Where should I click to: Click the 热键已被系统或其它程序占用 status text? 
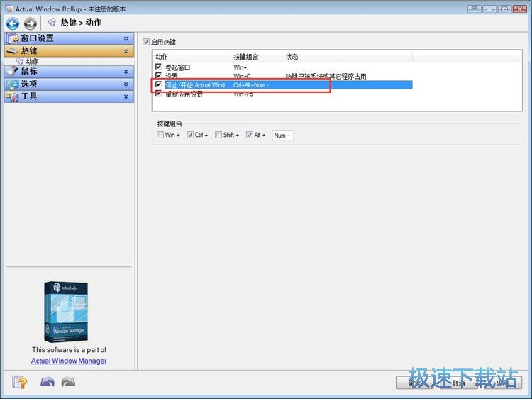[326, 77]
